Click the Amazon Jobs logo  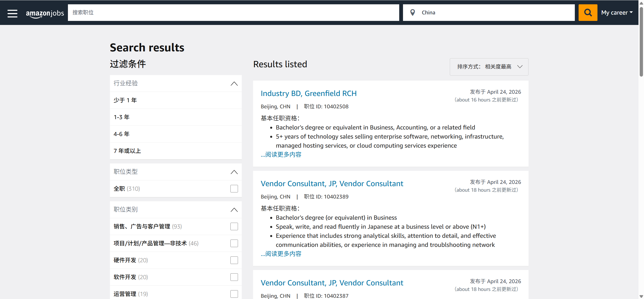pyautogui.click(x=45, y=13)
